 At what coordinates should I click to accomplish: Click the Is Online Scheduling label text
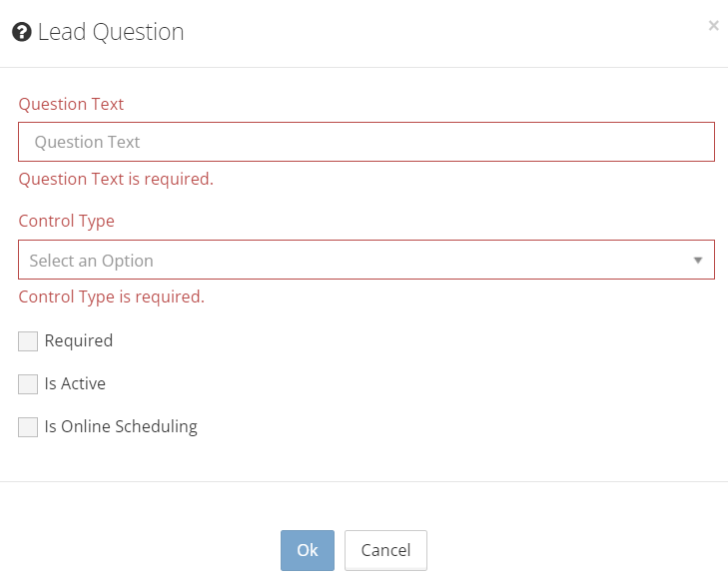tap(121, 426)
